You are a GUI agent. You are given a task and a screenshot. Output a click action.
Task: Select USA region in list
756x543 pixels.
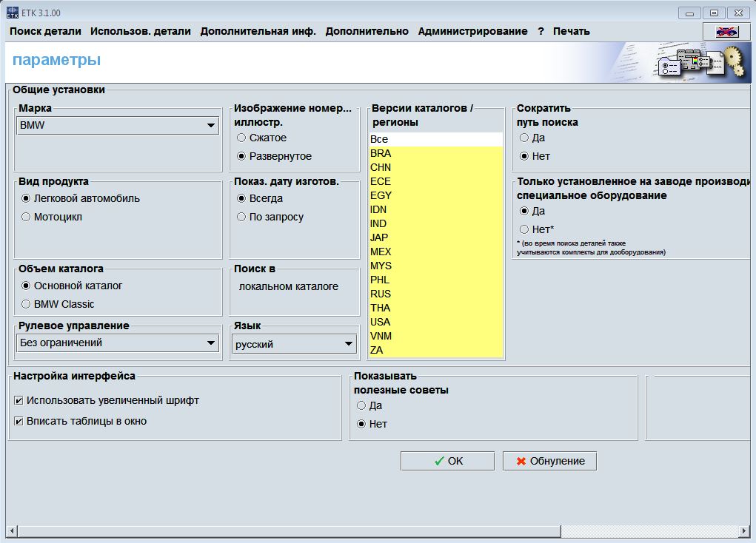click(436, 322)
